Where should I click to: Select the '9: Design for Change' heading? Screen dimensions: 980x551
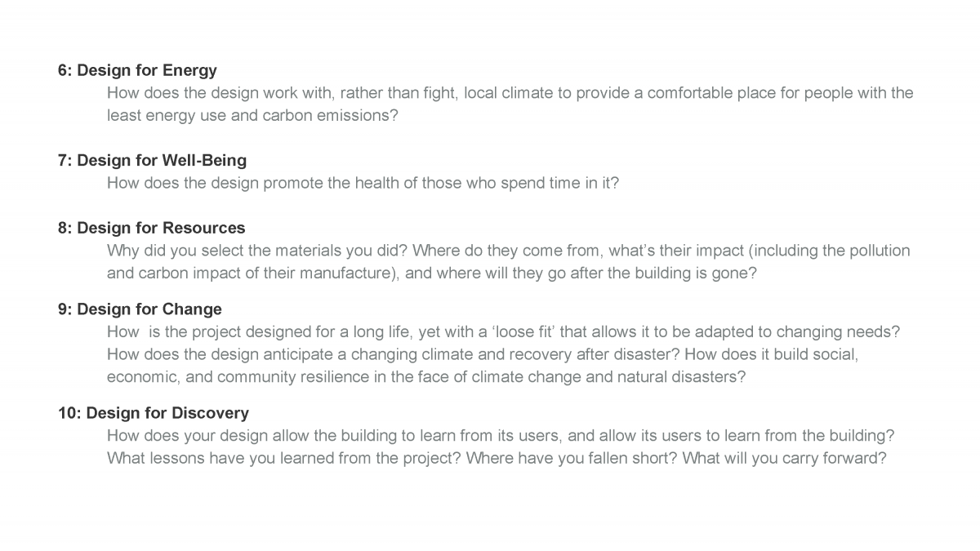pyautogui.click(x=140, y=309)
